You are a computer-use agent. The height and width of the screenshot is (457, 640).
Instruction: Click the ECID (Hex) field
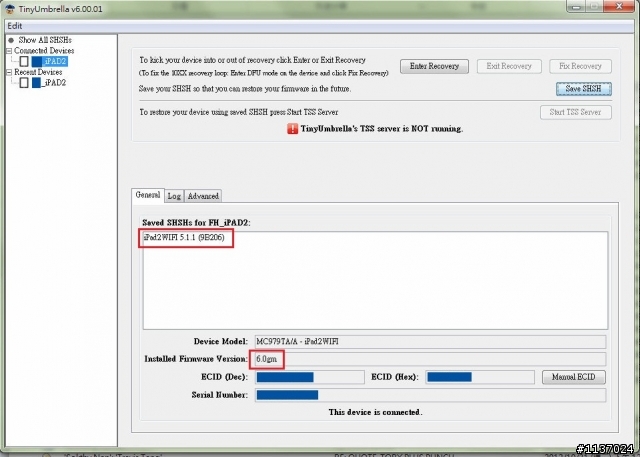(480, 377)
